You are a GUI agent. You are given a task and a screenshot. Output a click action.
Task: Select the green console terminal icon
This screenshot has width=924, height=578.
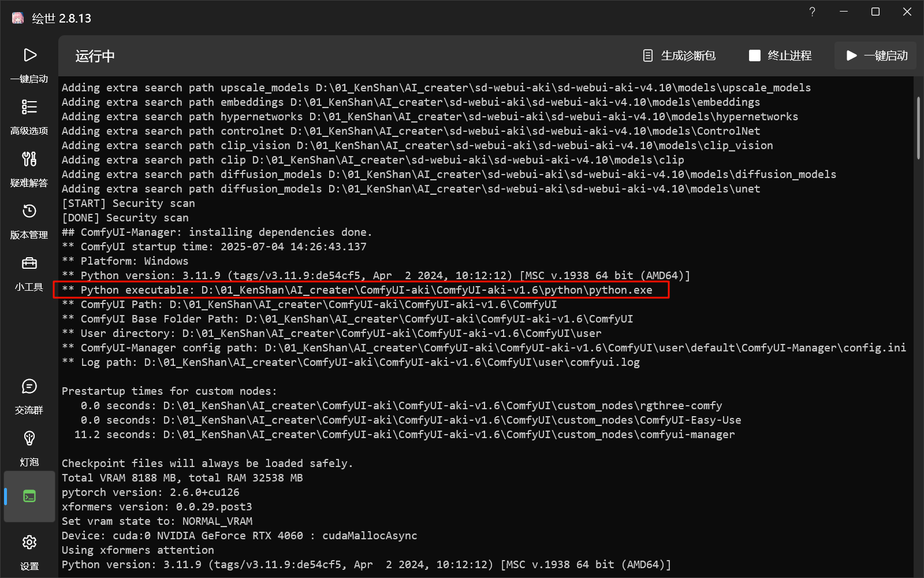pyautogui.click(x=29, y=497)
